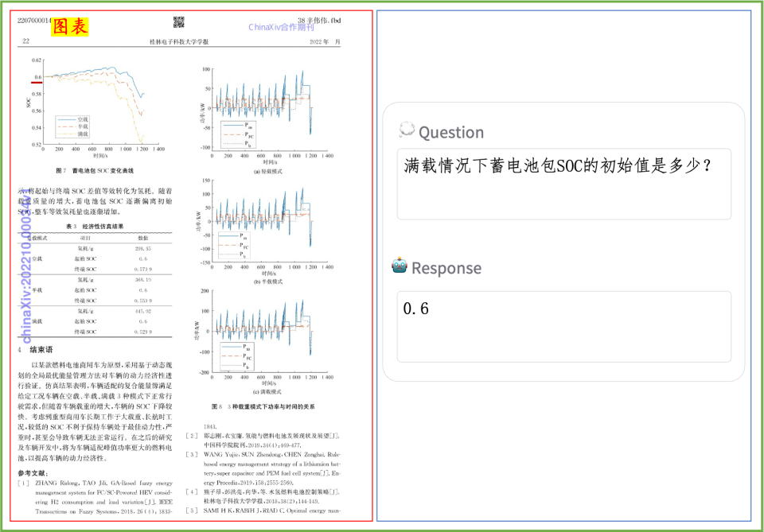The width and height of the screenshot is (764, 532).
Task: Click the file name 38 辛伟伟.fbd
Action: (x=319, y=21)
